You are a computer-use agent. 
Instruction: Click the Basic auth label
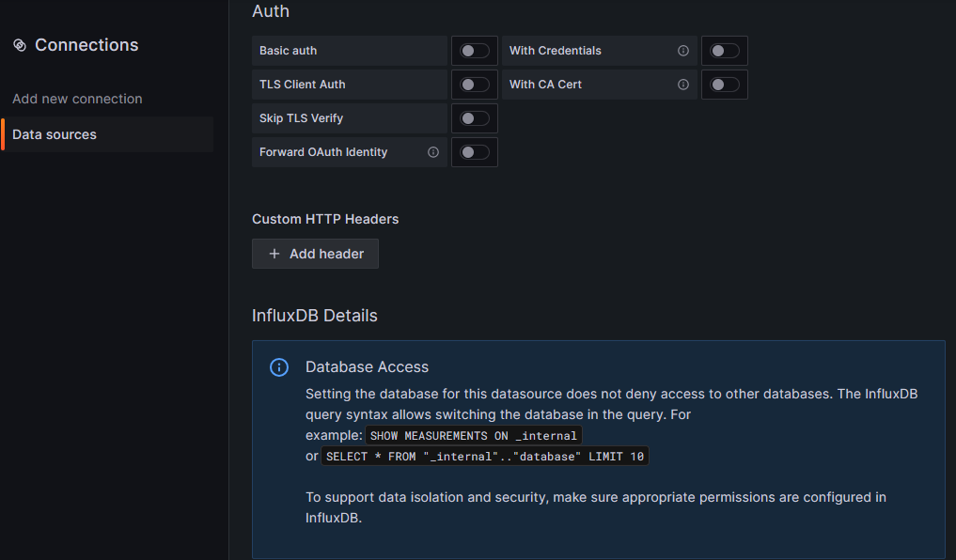288,51
